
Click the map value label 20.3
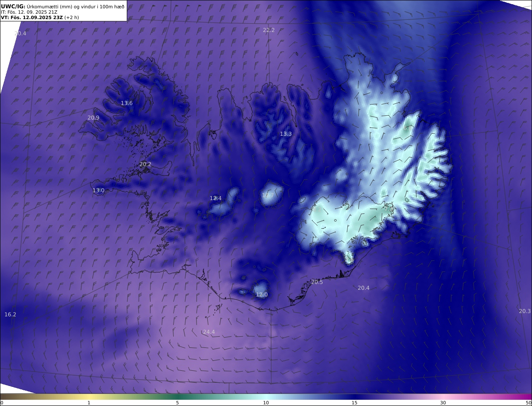pyautogui.click(x=525, y=311)
